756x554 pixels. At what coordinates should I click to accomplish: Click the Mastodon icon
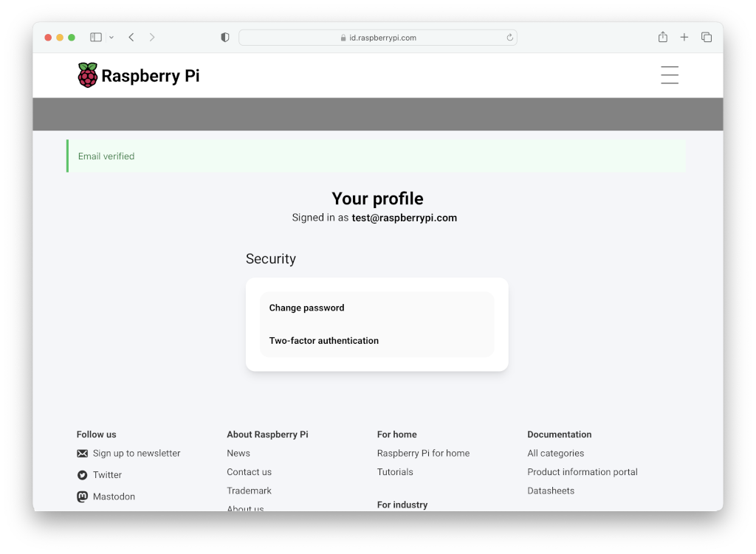coord(83,496)
